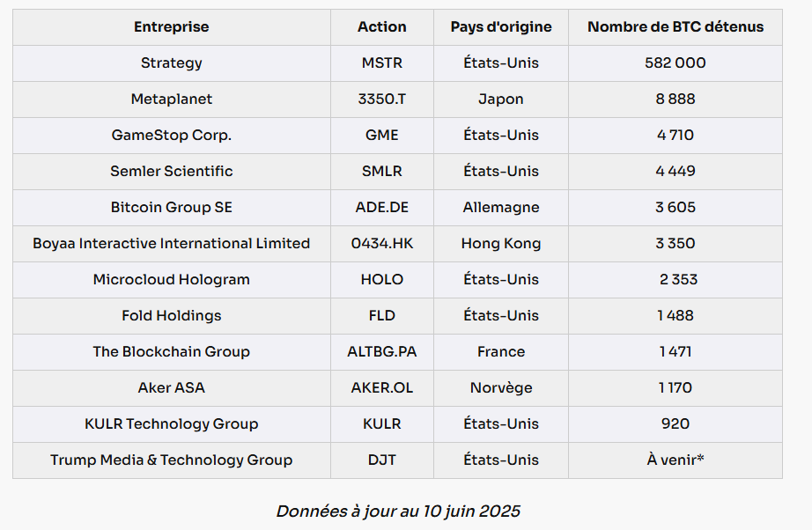This screenshot has width=812, height=530.
Task: Select the ALTBG.PA ticker cell
Action: click(x=381, y=351)
